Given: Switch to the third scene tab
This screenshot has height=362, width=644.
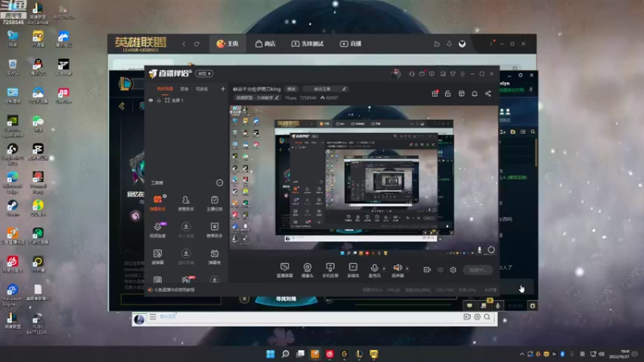Looking at the screenshot, I should click(202, 89).
